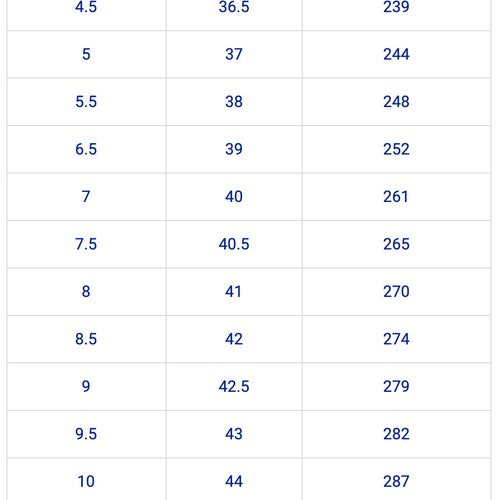Click the 7.5 size cell
This screenshot has width=500, height=500.
point(86,244)
